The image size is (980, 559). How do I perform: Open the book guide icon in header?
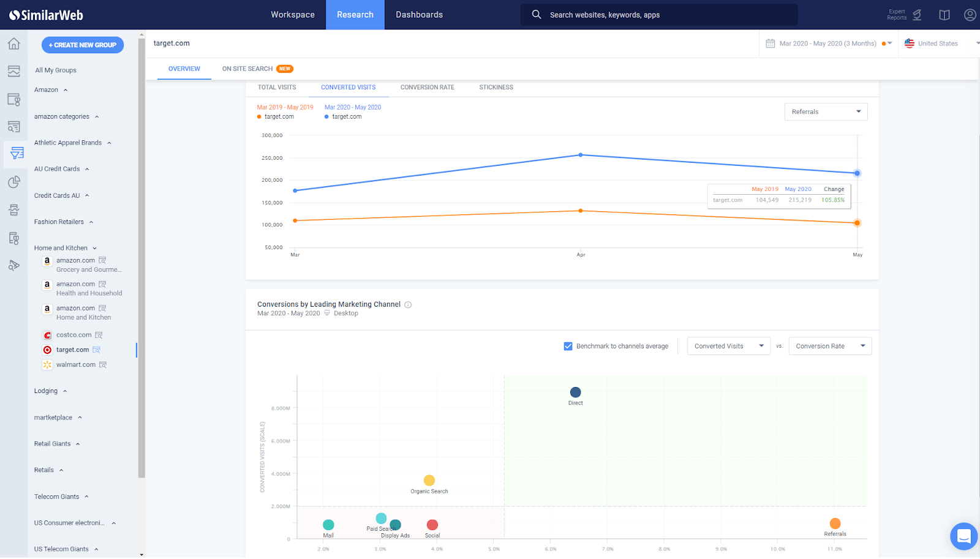click(x=944, y=15)
